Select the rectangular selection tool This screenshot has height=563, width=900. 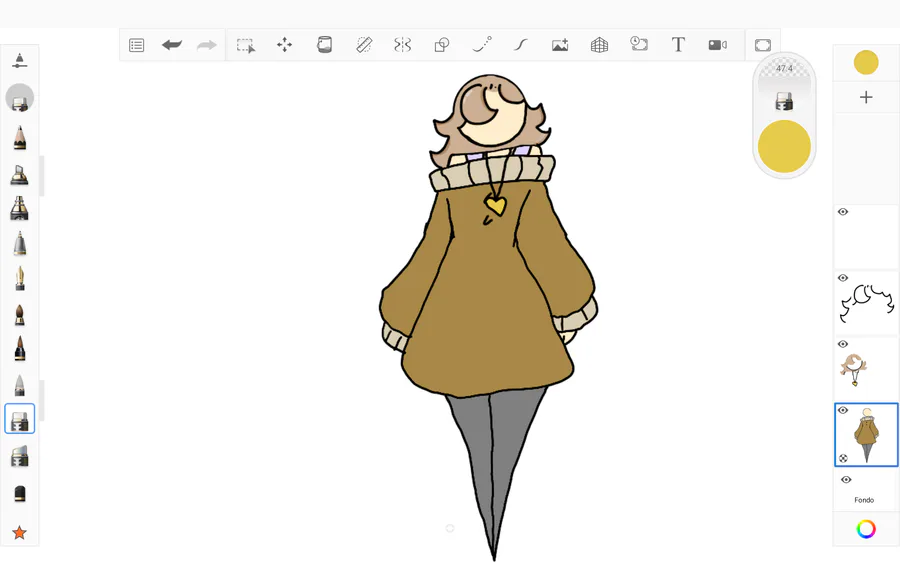click(x=246, y=45)
